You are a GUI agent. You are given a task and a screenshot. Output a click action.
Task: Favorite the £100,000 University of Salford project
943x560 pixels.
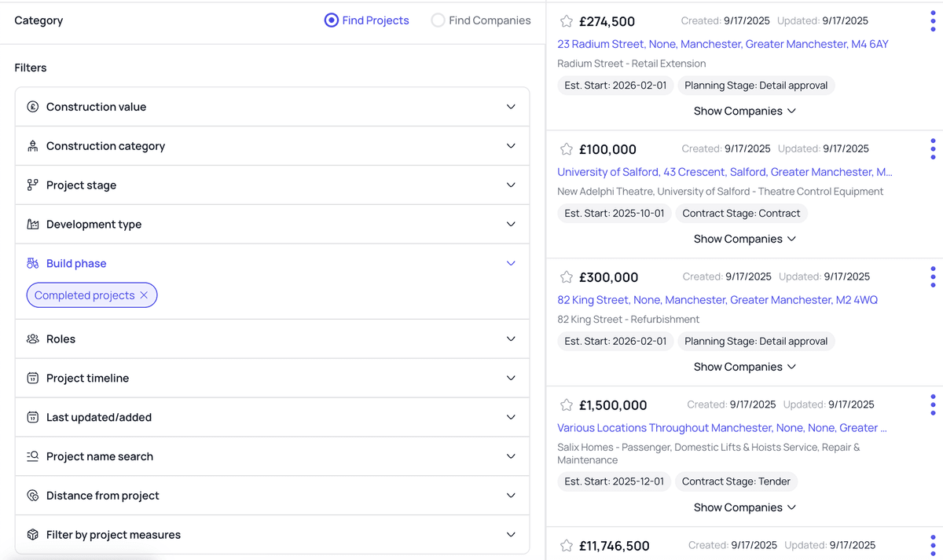pos(567,149)
